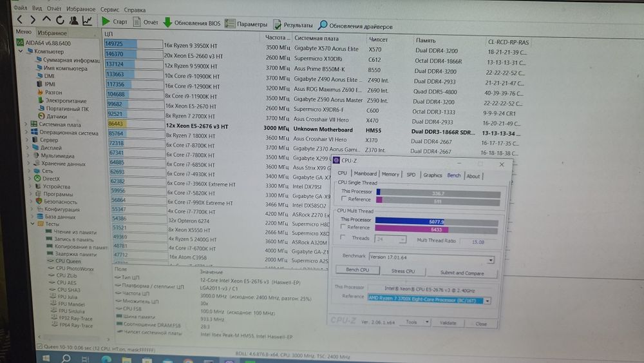The image size is (644, 363).
Task: Switch to the Избранное sidebar tab
Action: tap(52, 32)
